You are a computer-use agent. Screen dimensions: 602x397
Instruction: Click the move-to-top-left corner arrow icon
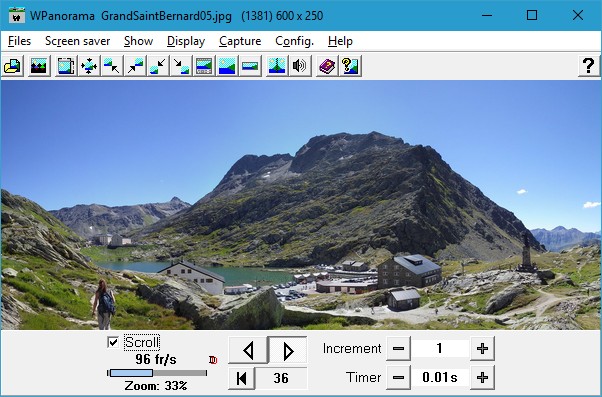tap(112, 66)
